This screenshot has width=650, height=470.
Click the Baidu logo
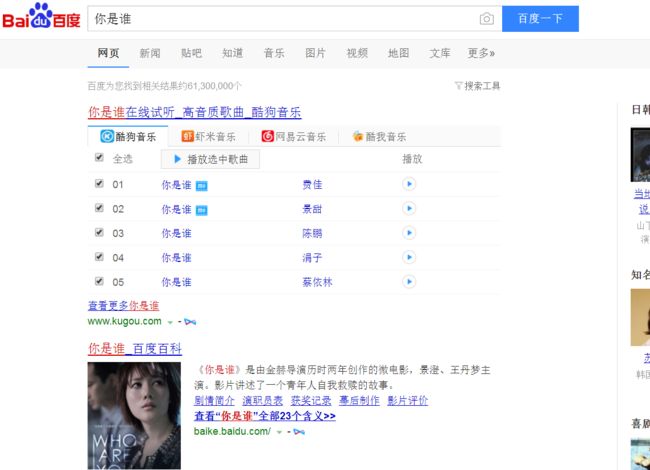(x=41, y=16)
